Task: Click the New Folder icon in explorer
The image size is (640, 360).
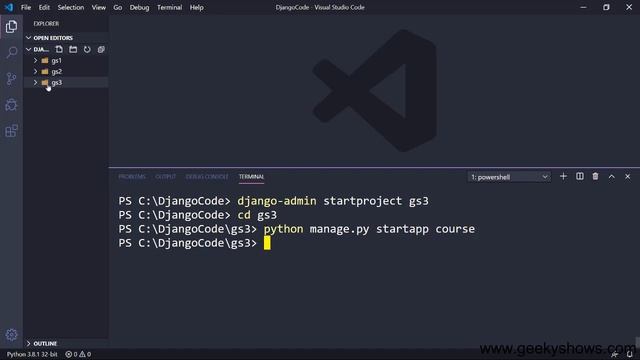Action: [x=73, y=49]
